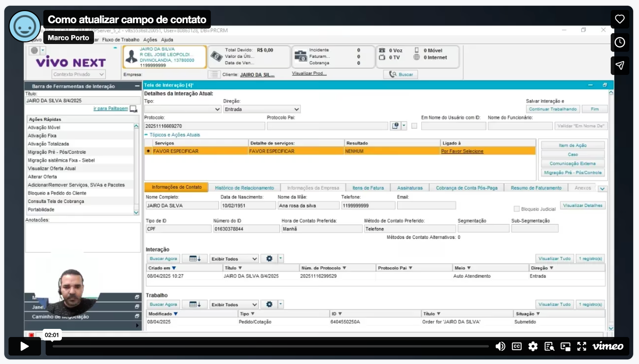This screenshot has height=364, width=639.
Task: Click the Vimeo like heart icon
Action: tap(619, 19)
